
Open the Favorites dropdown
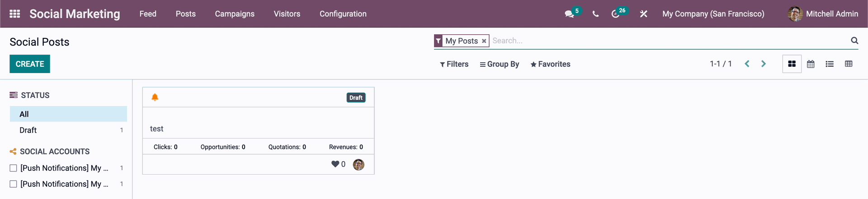click(550, 64)
